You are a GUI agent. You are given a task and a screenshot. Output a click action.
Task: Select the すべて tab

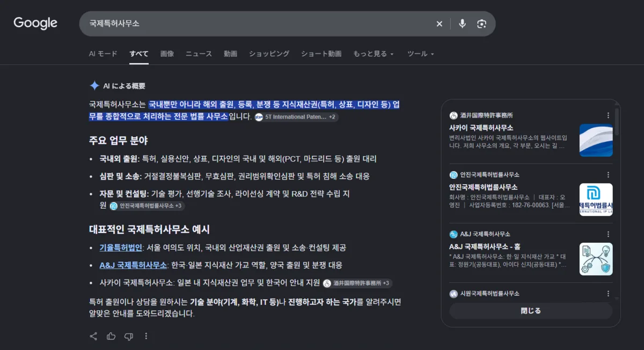[x=139, y=54]
